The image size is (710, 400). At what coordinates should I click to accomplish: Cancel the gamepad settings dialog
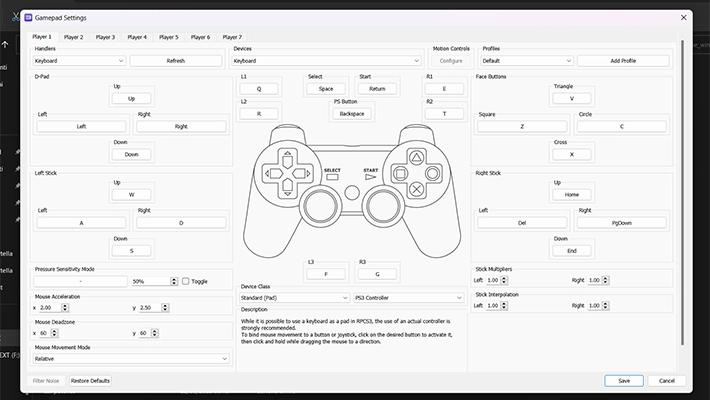[667, 381]
